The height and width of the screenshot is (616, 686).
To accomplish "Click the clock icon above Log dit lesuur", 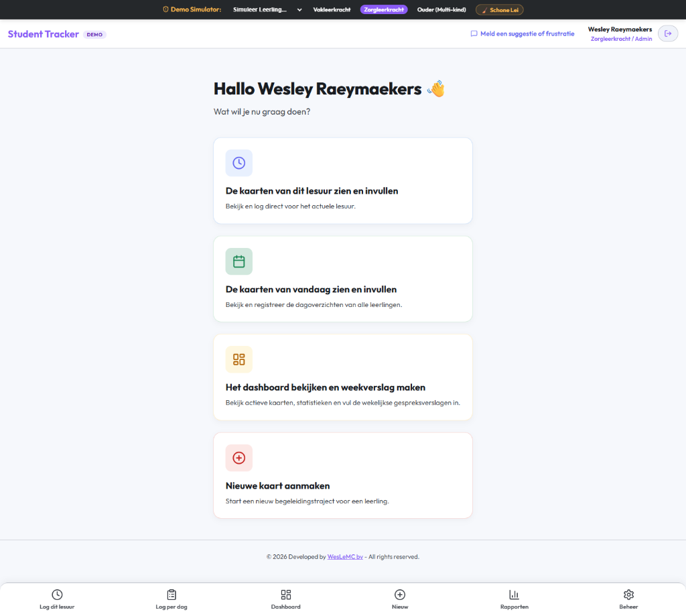I will tap(57, 595).
